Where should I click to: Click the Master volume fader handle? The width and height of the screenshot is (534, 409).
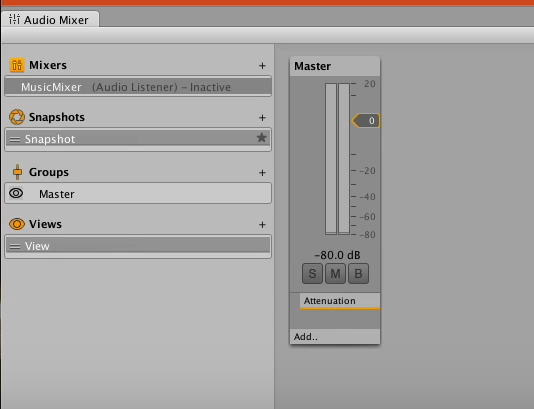[x=366, y=121]
